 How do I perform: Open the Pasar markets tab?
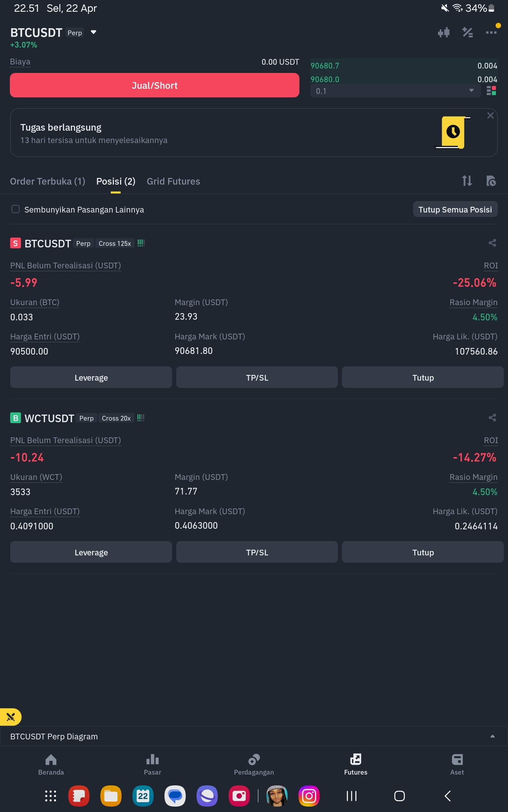[x=152, y=765]
